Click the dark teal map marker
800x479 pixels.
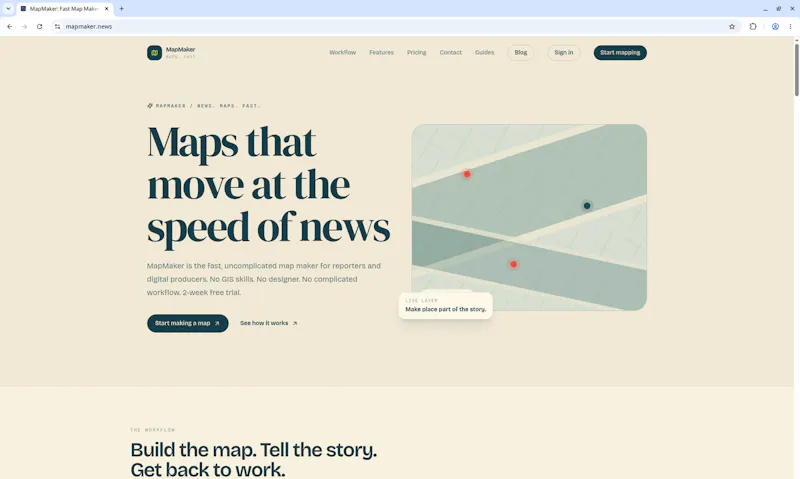click(587, 206)
